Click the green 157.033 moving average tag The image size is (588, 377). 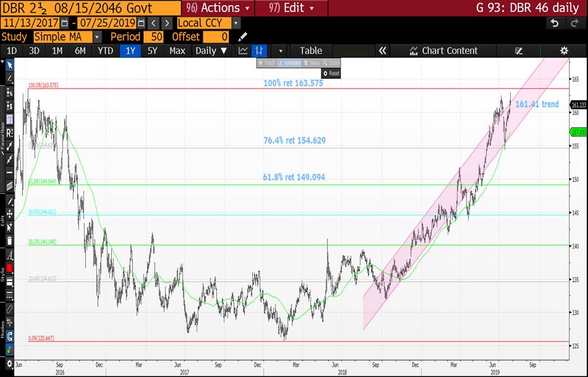click(x=579, y=132)
